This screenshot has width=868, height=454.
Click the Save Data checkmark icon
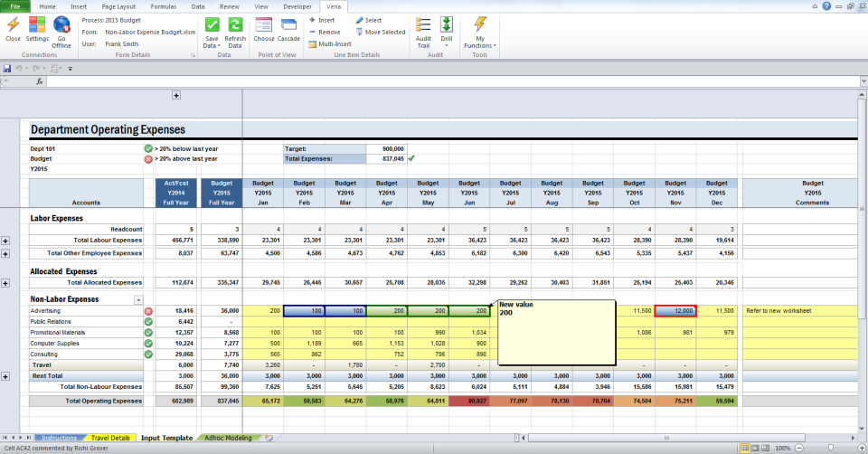212,25
